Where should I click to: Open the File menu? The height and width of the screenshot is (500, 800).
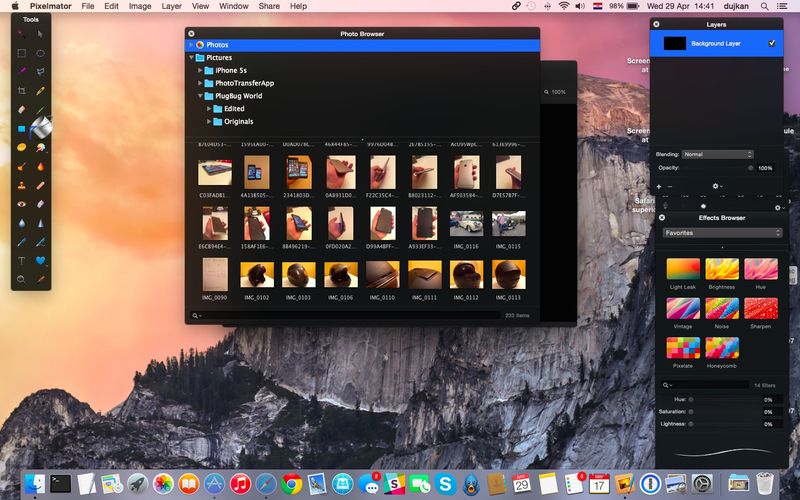[x=88, y=6]
